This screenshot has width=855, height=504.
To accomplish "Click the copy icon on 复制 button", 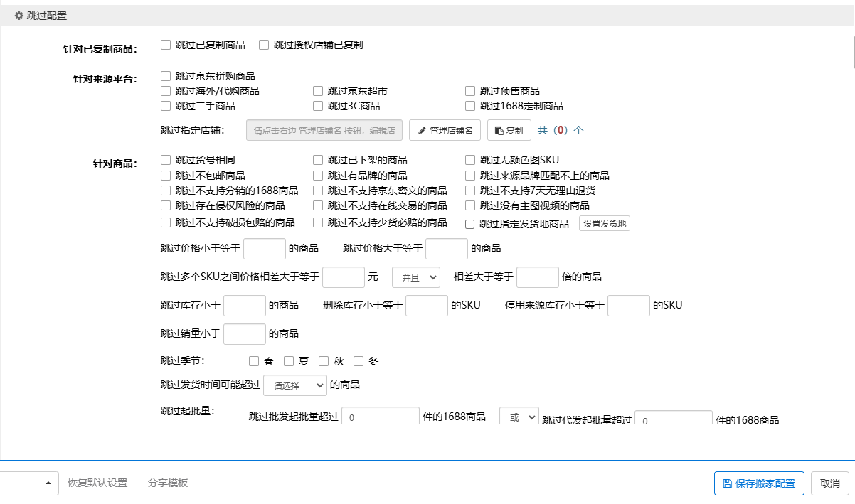I will pos(499,131).
